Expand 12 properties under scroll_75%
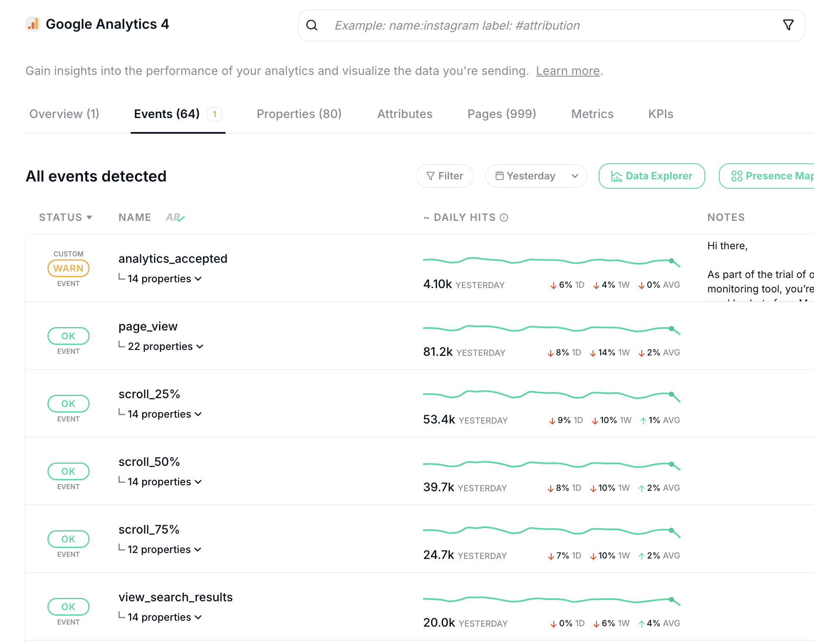The width and height of the screenshot is (814, 644). tap(165, 550)
